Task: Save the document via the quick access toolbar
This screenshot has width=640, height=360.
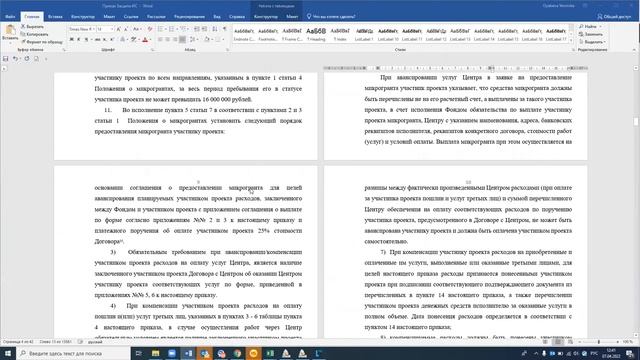Action: [5, 59]
